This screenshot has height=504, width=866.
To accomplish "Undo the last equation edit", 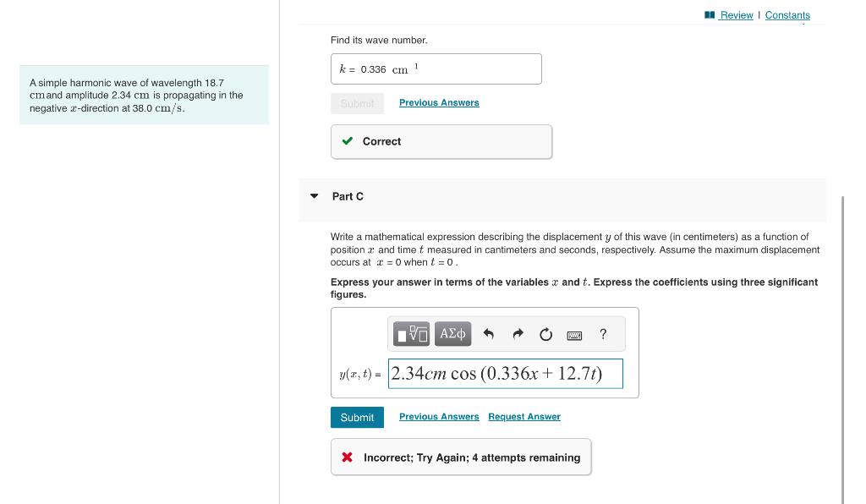I will (x=487, y=333).
